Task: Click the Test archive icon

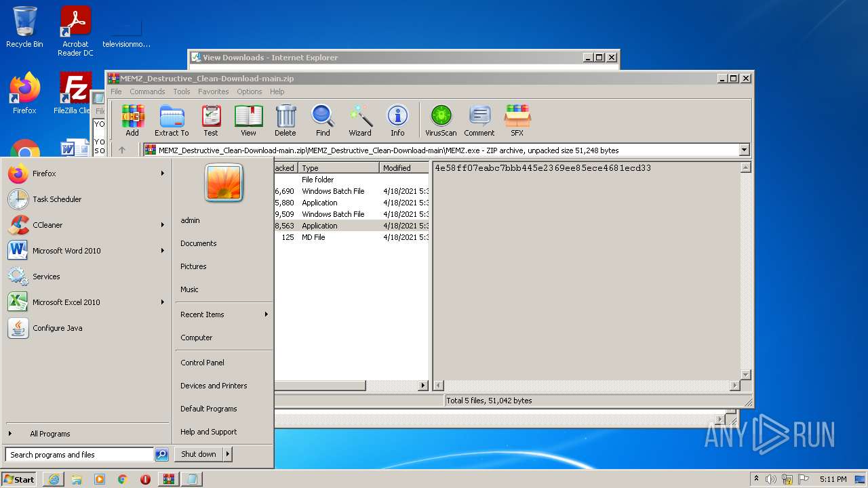Action: (211, 121)
